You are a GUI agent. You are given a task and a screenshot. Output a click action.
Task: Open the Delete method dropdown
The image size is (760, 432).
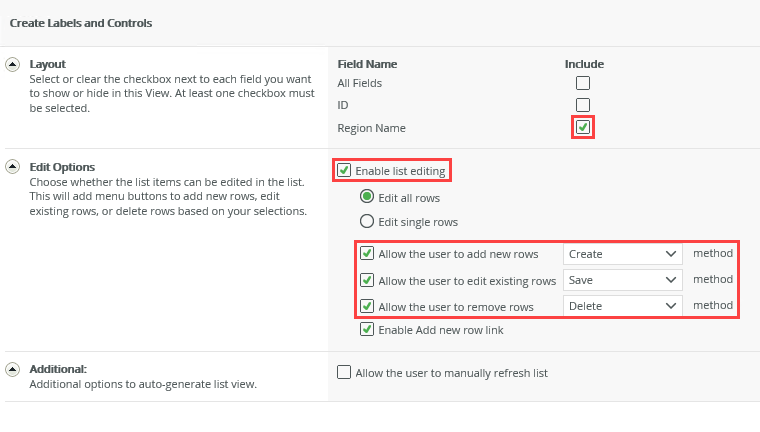(622, 306)
